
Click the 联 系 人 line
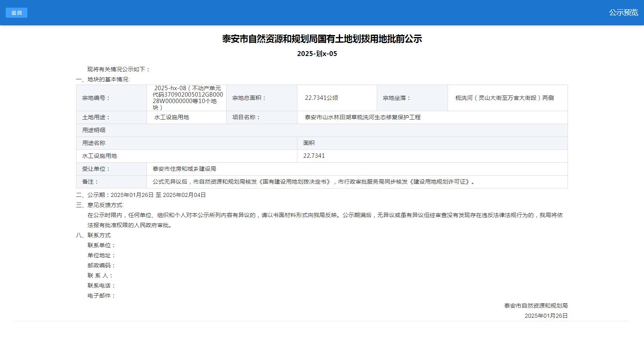coord(100,275)
